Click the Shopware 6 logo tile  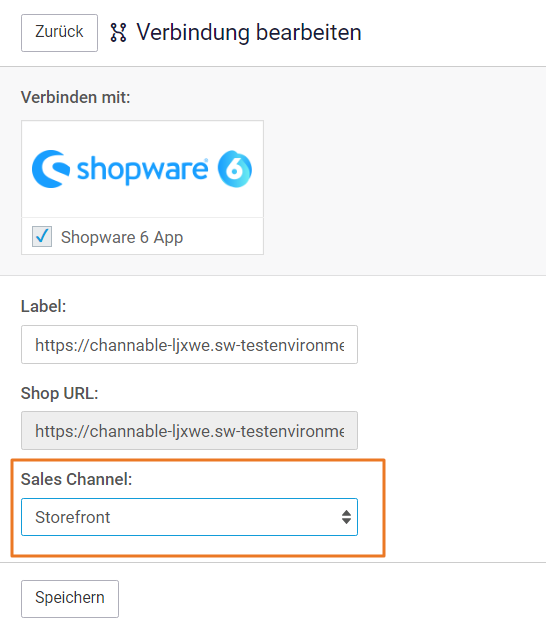143,169
